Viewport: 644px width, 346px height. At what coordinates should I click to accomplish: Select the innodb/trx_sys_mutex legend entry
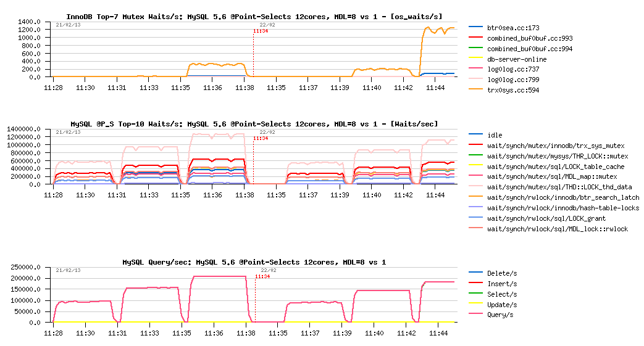[556, 146]
